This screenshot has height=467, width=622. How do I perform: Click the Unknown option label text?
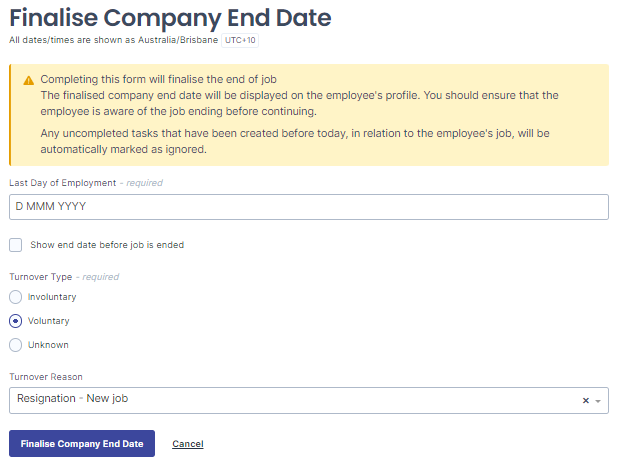[48, 345]
